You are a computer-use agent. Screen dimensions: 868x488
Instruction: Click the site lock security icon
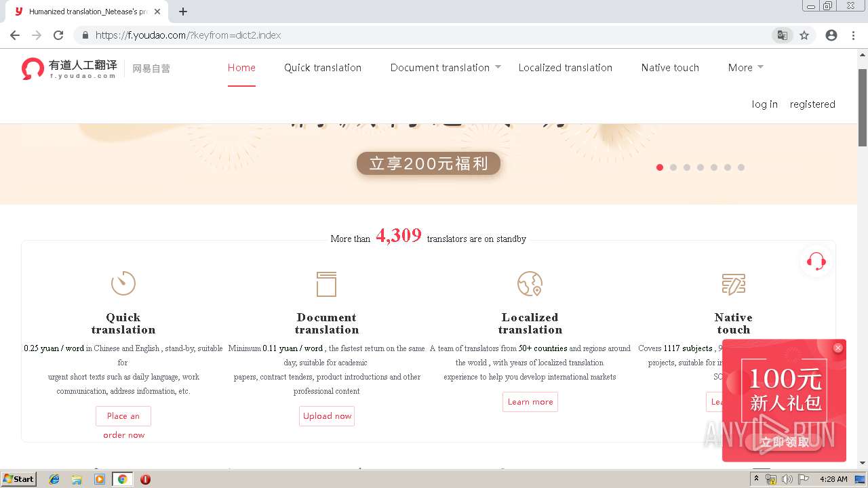(x=85, y=35)
